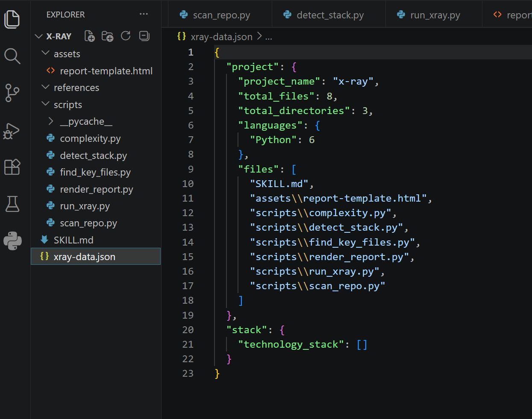Open Explorer more actions ellipsis menu
Screen dimensions: 532x419
coord(144,14)
